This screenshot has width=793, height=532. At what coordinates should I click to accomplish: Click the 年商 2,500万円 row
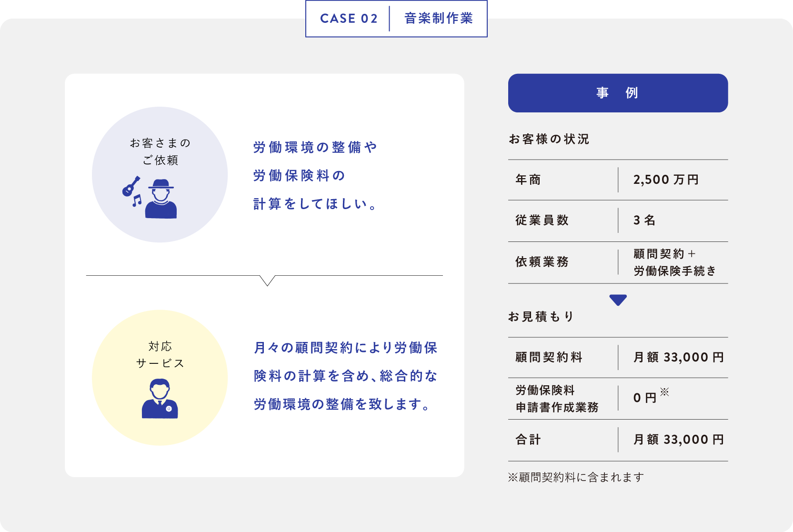618,180
